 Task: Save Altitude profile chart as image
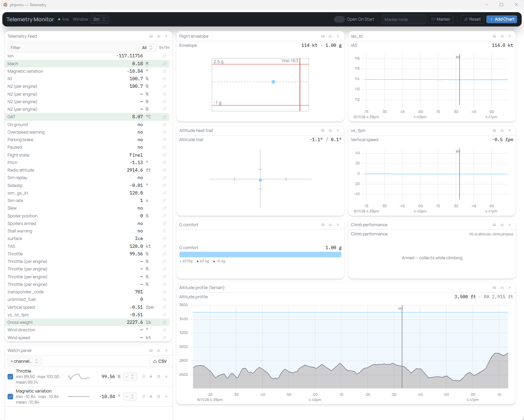494,288
